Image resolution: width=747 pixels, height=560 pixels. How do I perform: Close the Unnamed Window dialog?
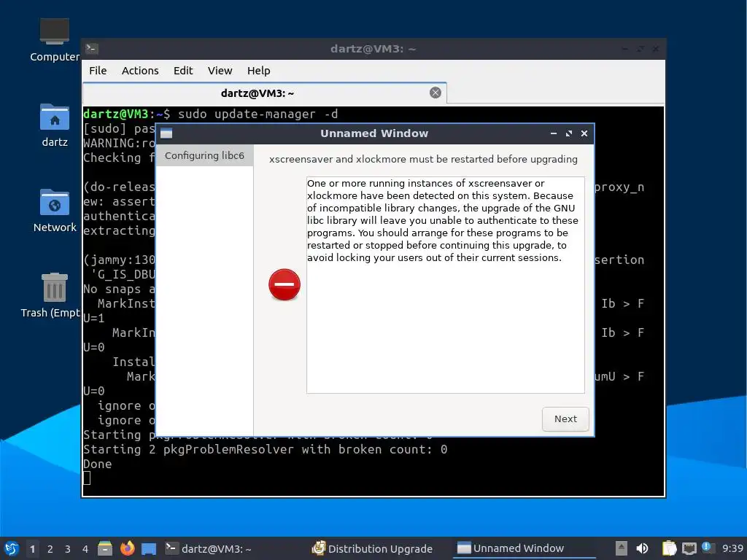(584, 134)
